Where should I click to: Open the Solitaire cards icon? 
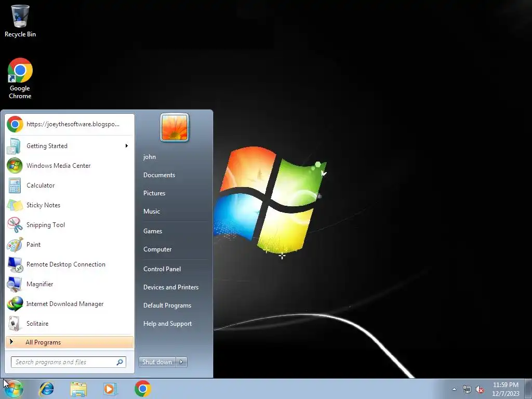(15, 323)
